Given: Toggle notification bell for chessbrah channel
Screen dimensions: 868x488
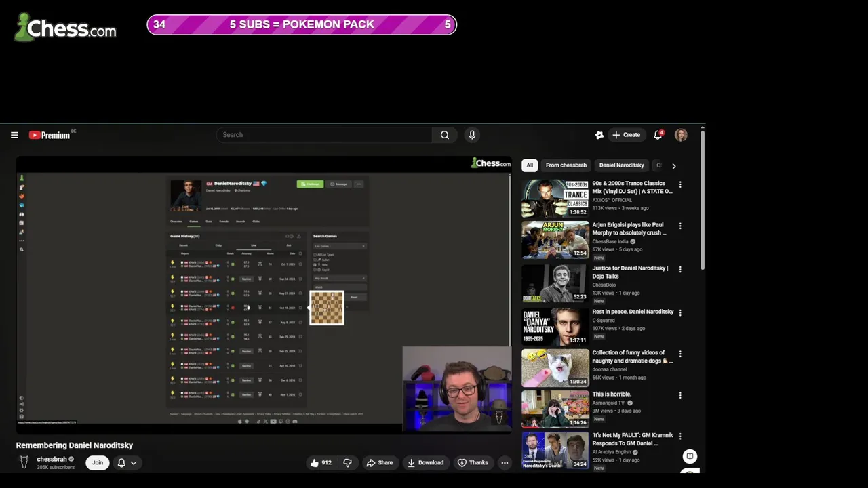Looking at the screenshot, I should (121, 463).
